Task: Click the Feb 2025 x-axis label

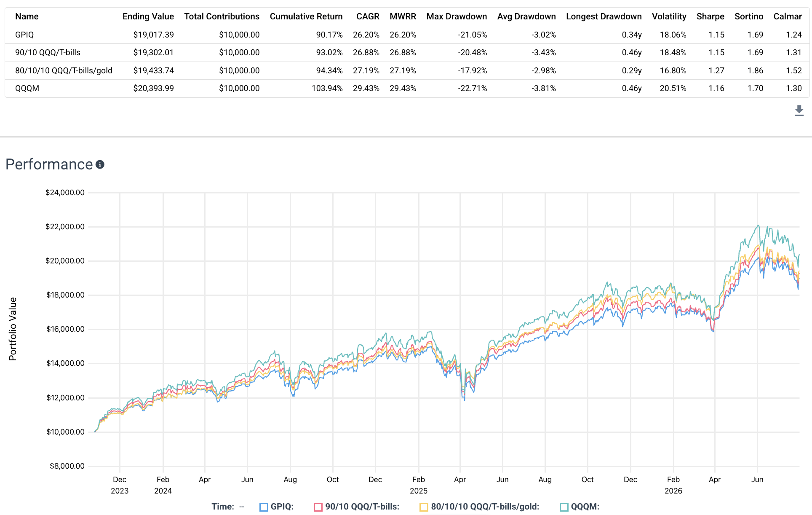Action: pos(419,485)
